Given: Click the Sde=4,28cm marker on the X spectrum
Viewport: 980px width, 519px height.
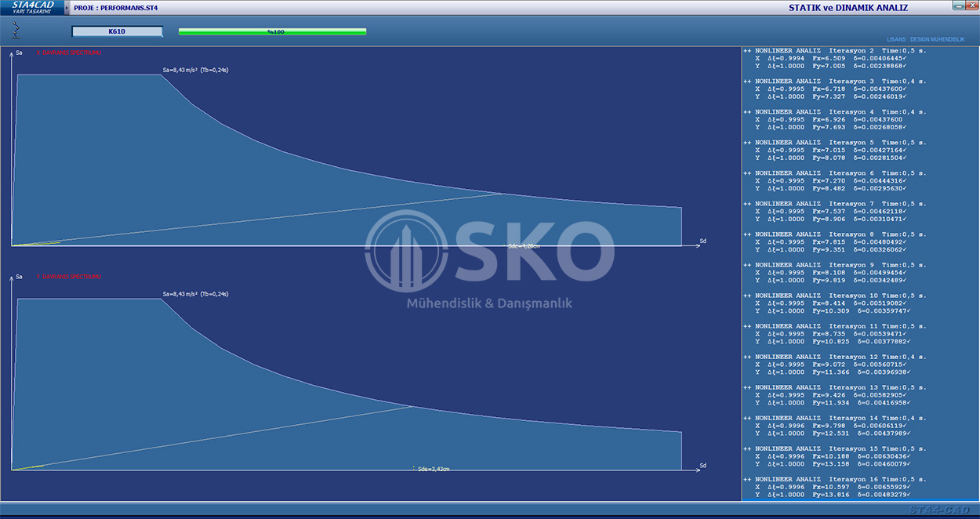Looking at the screenshot, I should pyautogui.click(x=524, y=246).
